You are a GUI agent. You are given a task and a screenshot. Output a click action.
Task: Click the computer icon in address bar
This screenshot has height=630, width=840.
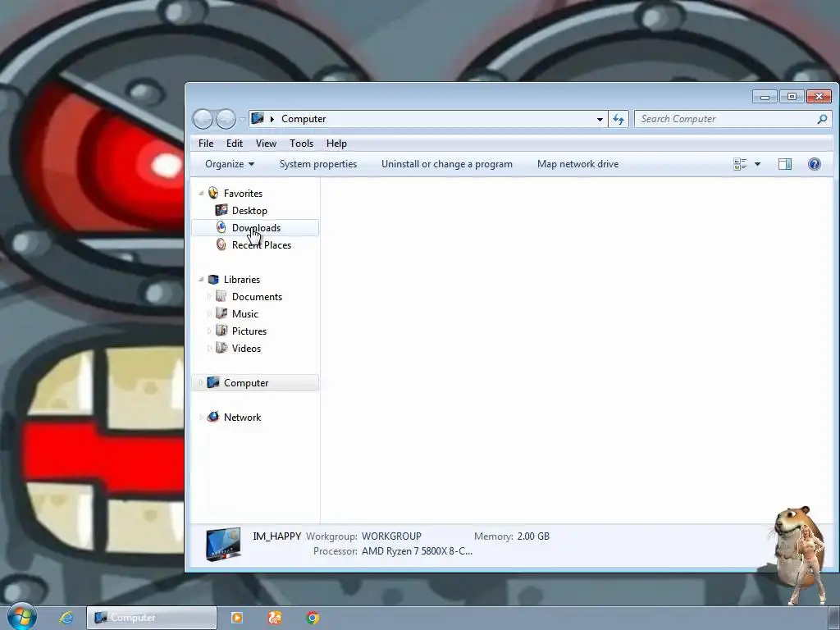[258, 118]
